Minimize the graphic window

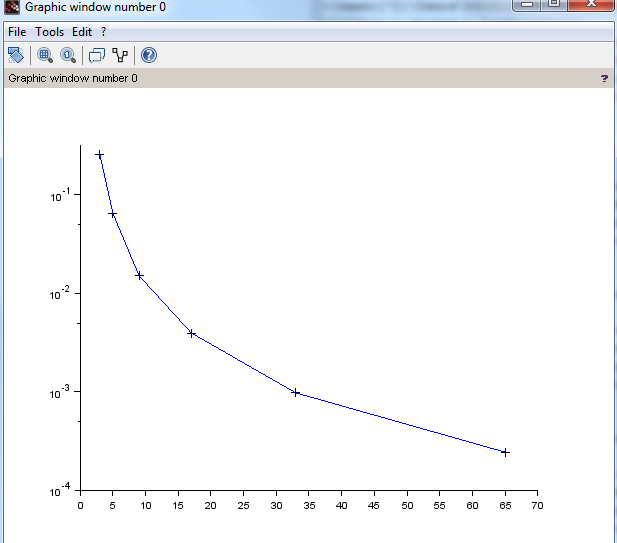(526, 5)
